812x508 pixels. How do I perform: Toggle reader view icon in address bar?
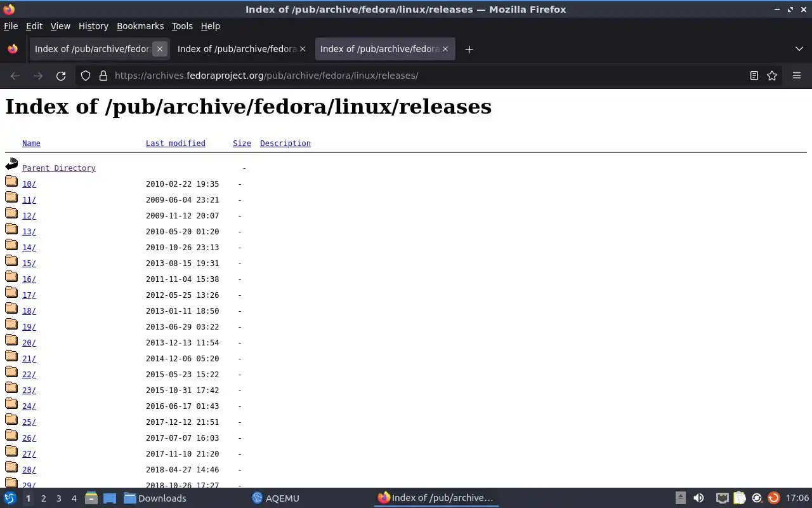(x=754, y=76)
